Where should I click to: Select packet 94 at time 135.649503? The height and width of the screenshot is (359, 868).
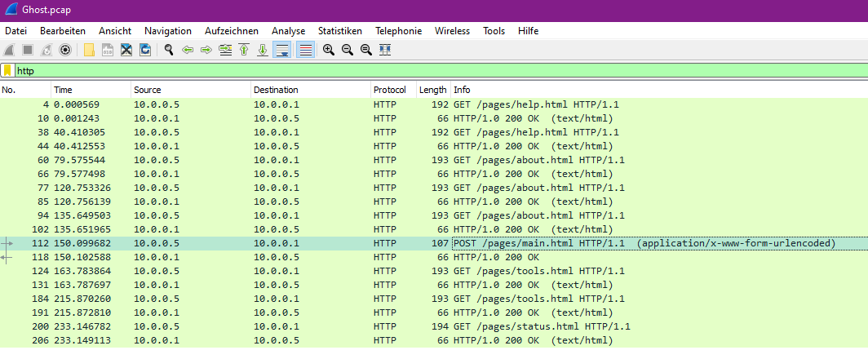pos(434,215)
